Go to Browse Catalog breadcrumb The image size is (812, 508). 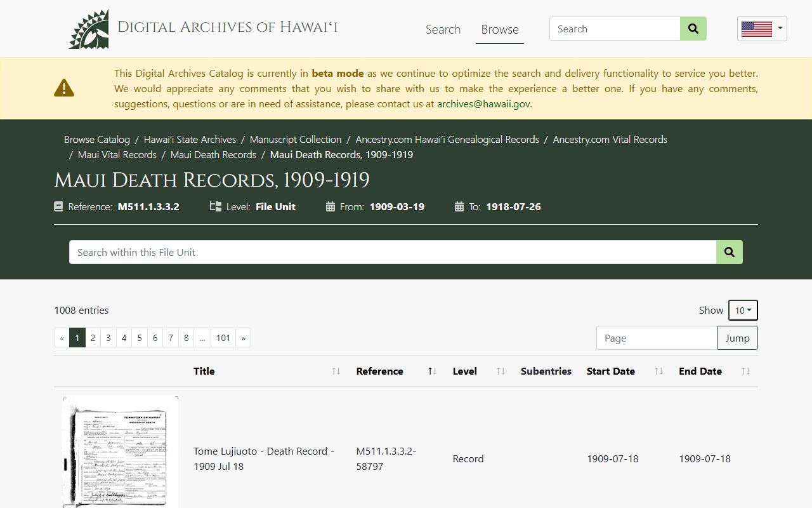tap(97, 139)
